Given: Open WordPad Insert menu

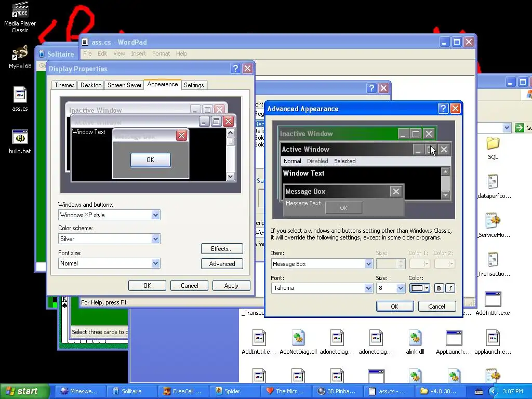Looking at the screenshot, I should coord(138,54).
